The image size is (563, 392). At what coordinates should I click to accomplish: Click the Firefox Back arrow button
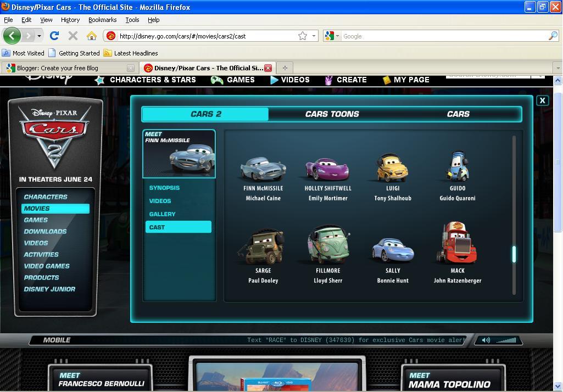12,36
